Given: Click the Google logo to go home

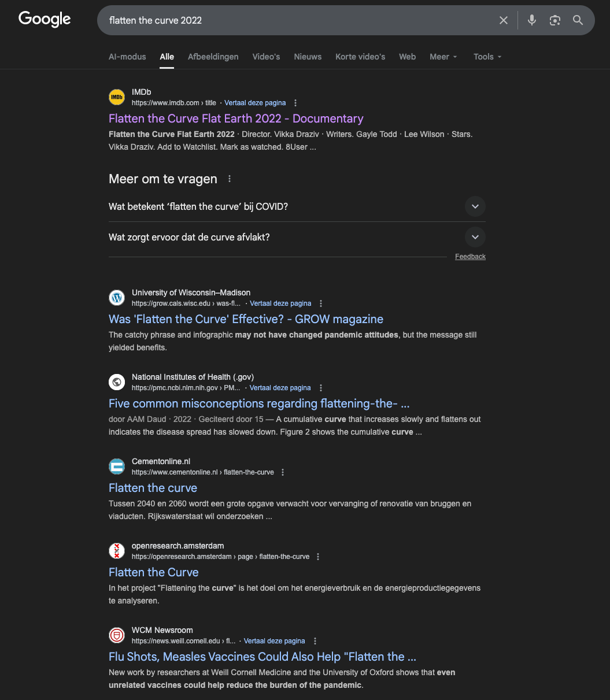Looking at the screenshot, I should [44, 19].
